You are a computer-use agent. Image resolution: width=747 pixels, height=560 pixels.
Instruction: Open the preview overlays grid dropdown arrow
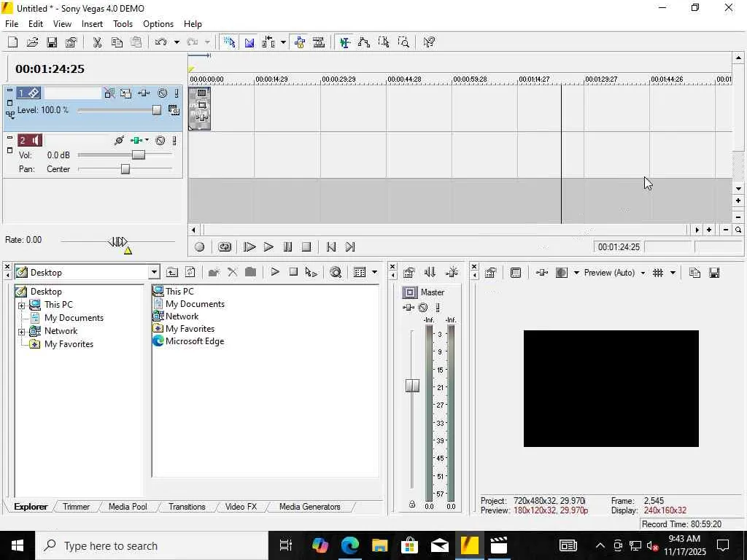click(673, 273)
